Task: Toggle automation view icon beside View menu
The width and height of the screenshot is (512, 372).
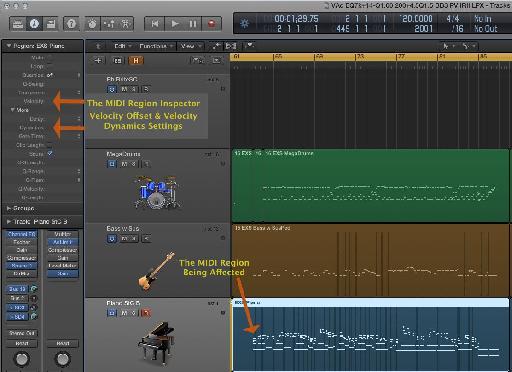Action: [x=217, y=46]
